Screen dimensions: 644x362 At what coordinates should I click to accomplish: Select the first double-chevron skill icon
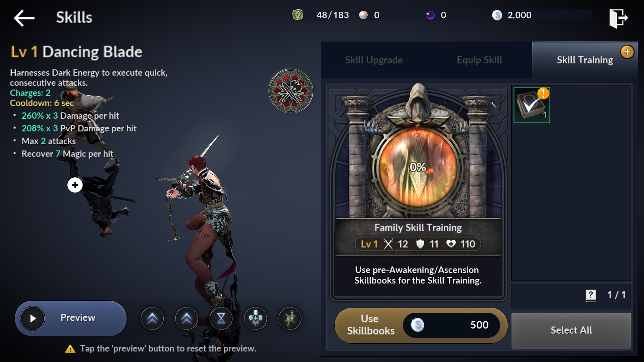tap(152, 318)
